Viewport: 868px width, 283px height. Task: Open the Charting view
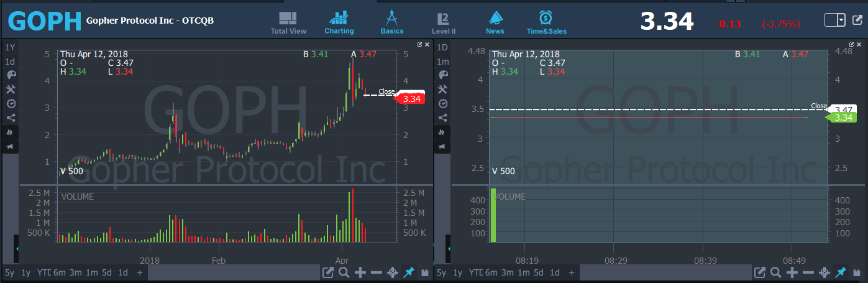(x=339, y=22)
